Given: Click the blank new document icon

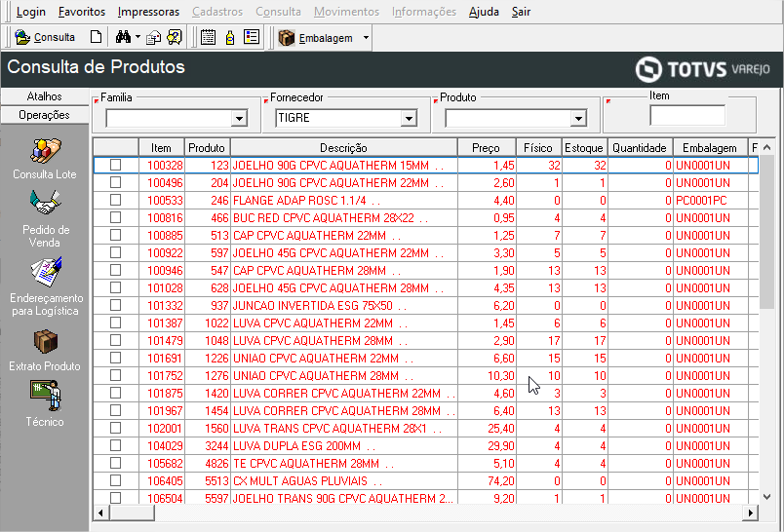Looking at the screenshot, I should tap(96, 37).
